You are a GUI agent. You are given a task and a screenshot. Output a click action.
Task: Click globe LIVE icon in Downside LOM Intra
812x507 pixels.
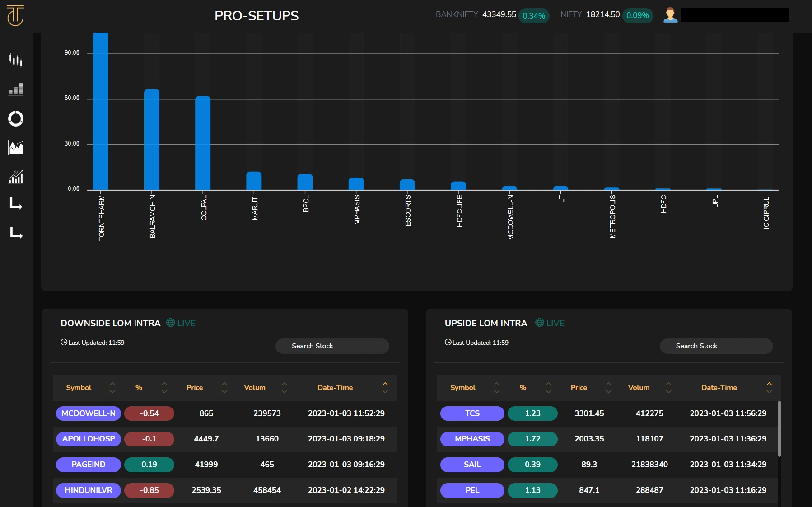[170, 323]
